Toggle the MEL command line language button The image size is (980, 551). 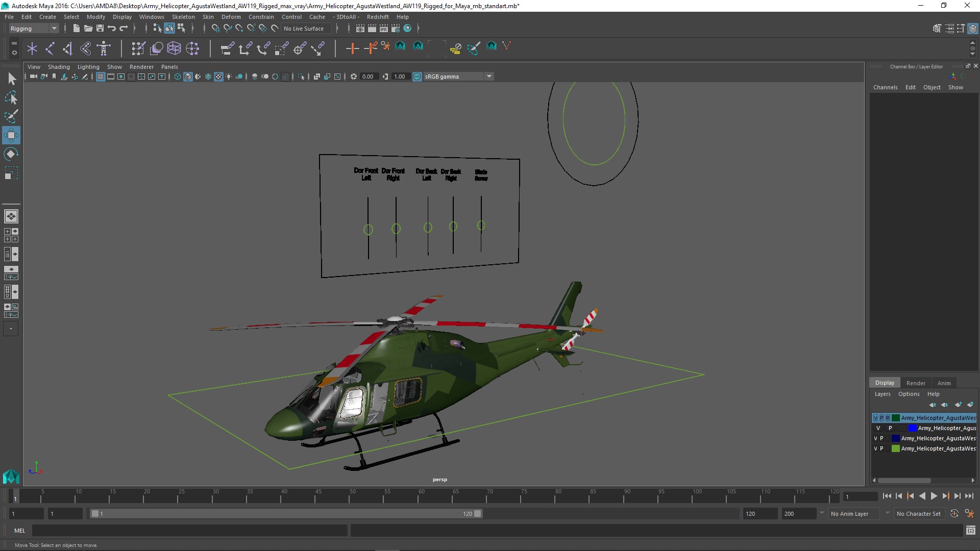[x=19, y=531]
